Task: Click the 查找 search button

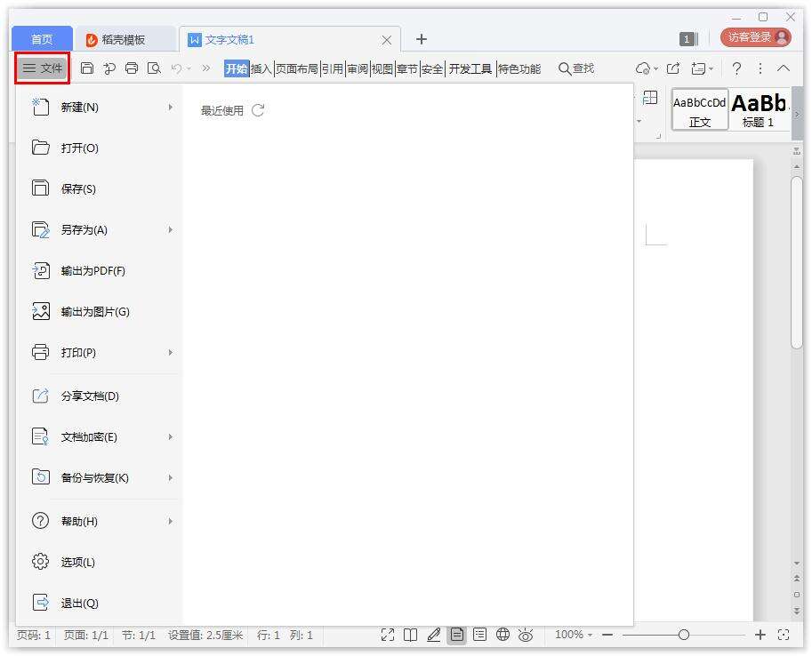Action: coord(575,68)
